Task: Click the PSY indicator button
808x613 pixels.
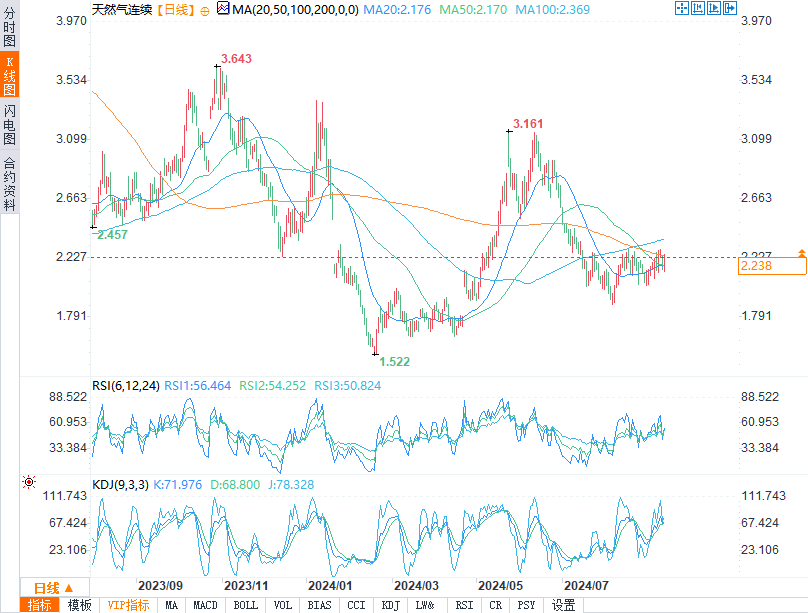Action: click(526, 605)
